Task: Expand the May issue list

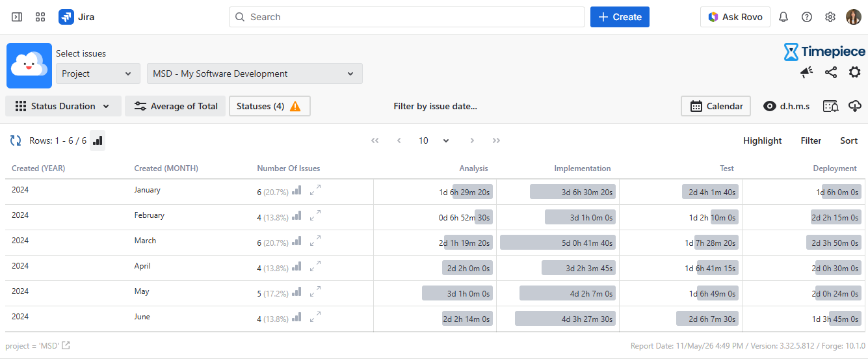Action: tap(315, 292)
